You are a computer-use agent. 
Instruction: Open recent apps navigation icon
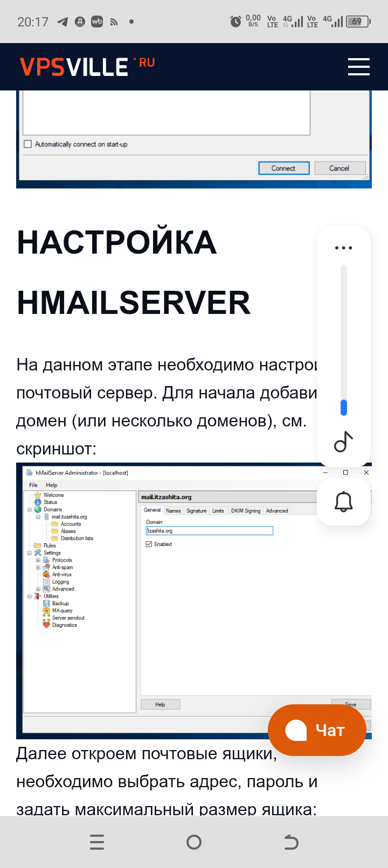[x=97, y=842]
